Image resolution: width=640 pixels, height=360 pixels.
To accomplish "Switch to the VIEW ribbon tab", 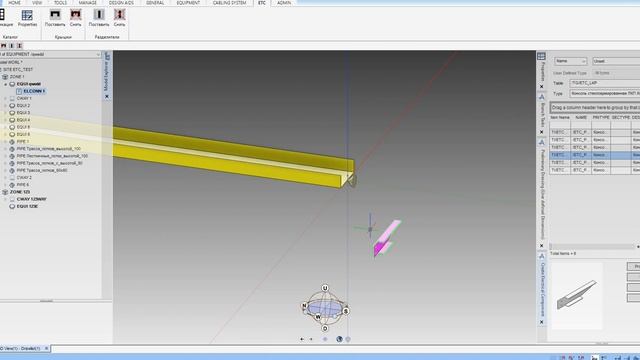I will tap(37, 3).
